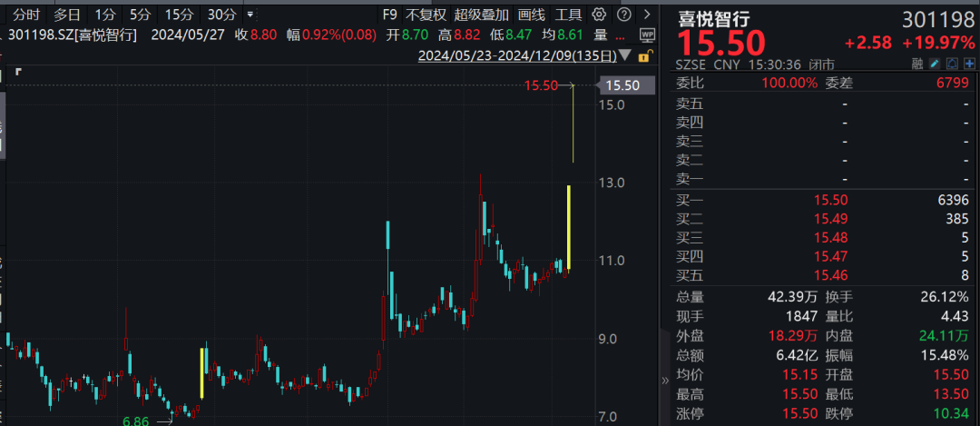Viewport: 980px width, 426px height.
Task: Open the 不复权 adjustment menu
Action: (x=426, y=14)
